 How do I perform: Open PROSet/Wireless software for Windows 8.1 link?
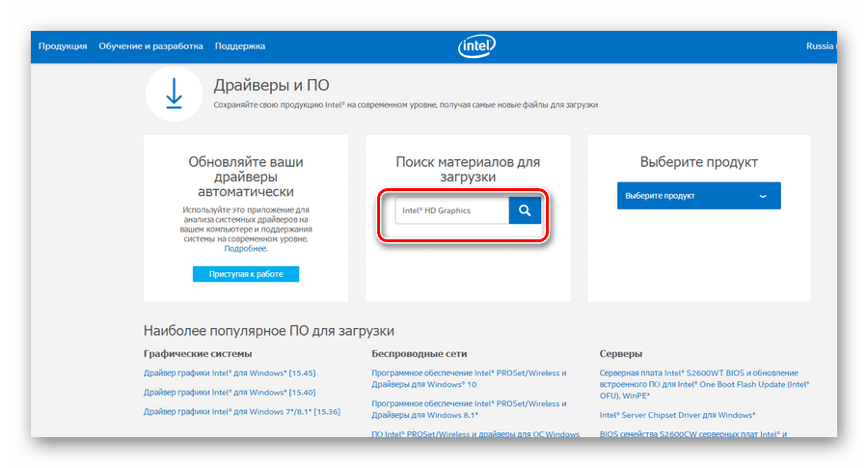point(469,408)
